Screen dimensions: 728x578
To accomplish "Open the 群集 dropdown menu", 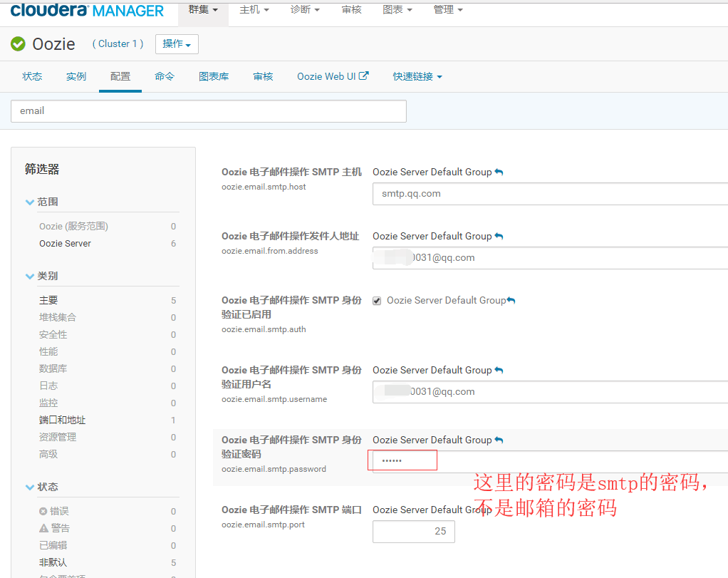I will pyautogui.click(x=203, y=10).
